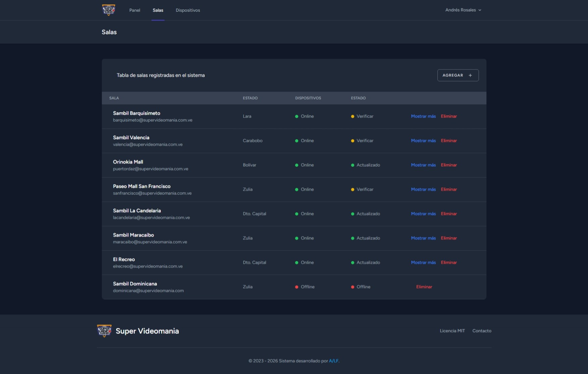Click Online status in Sambil Maracaibo row

tap(304, 238)
